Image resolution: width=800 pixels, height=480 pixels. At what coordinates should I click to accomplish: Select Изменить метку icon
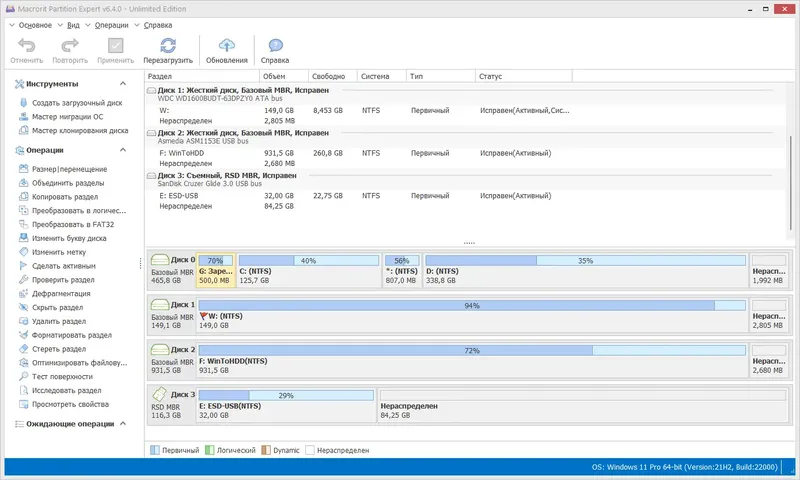(23, 251)
